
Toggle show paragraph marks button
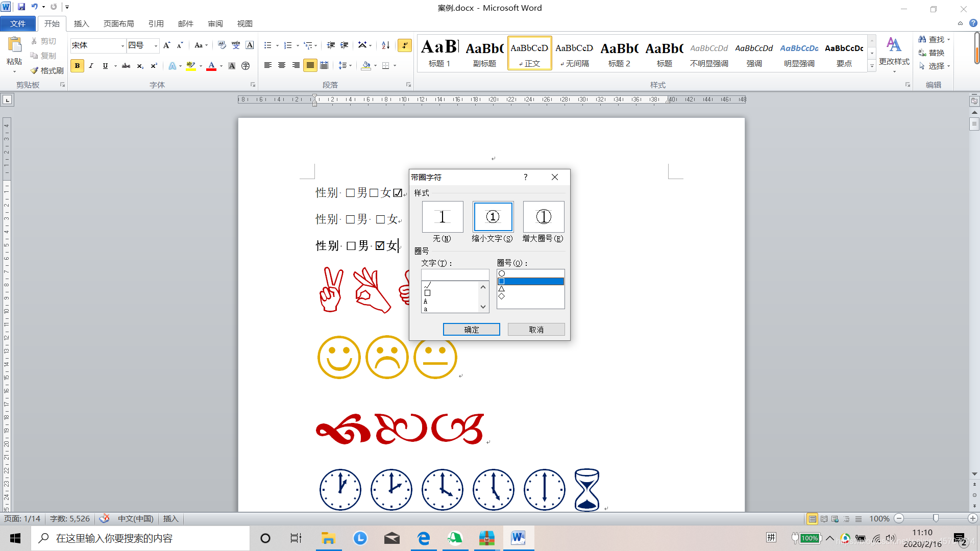405,45
